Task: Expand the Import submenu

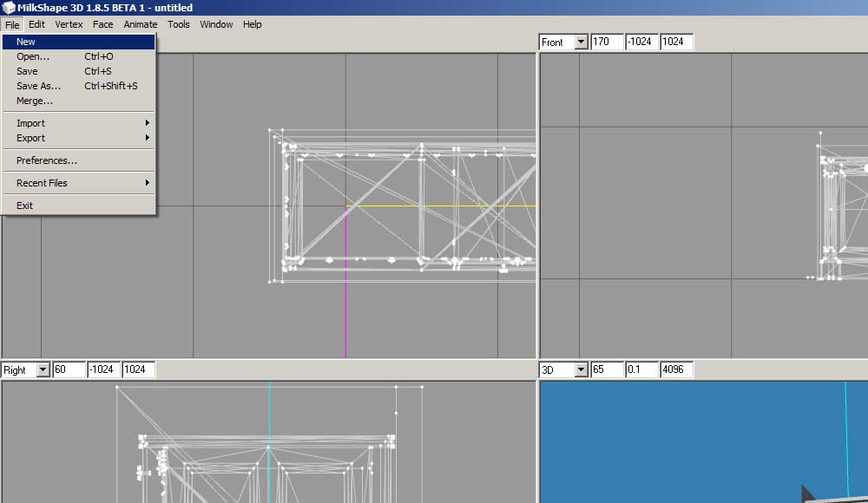Action: (30, 123)
